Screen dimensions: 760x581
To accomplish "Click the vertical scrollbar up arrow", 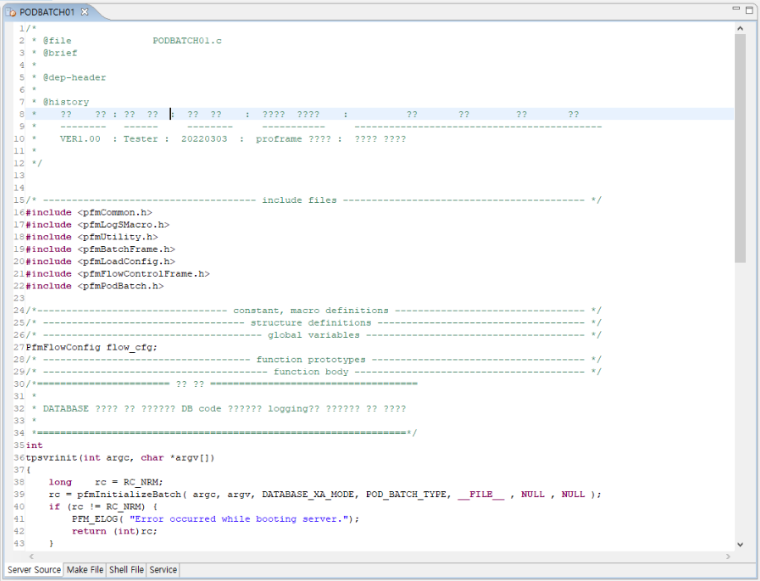I will 740,27.
